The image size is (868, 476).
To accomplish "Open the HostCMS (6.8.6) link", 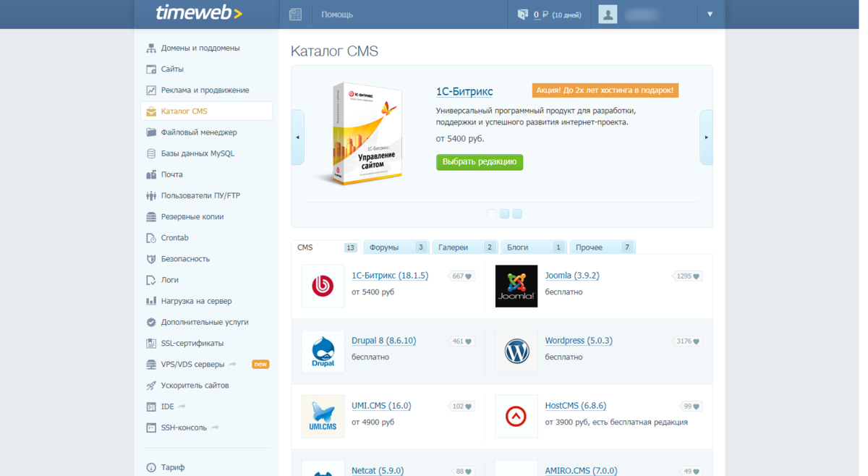I will pyautogui.click(x=576, y=406).
